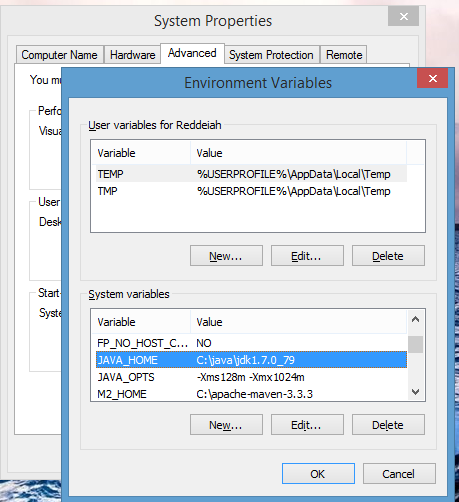Select the TMP user variable row

tap(251, 191)
